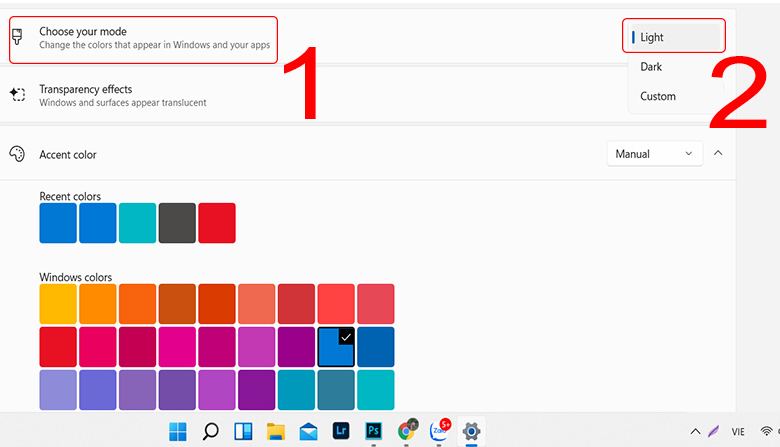
Task: Switch to Photoshop on taskbar
Action: point(374,431)
